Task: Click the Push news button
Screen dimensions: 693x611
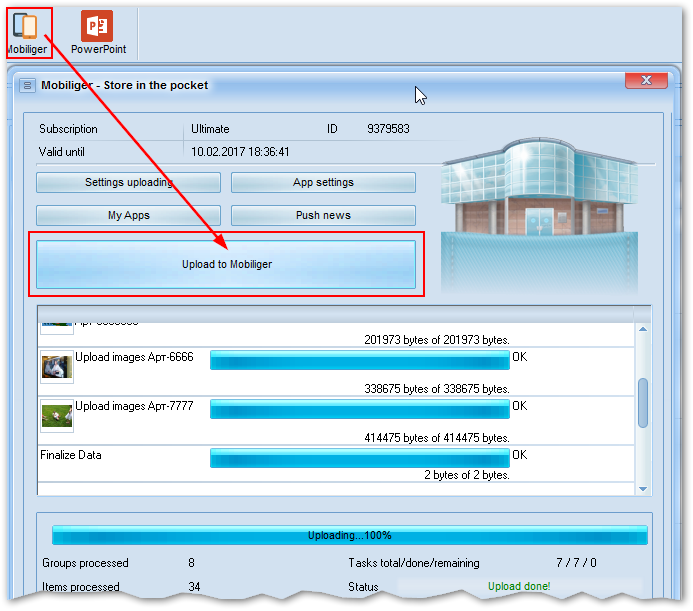Action: (x=323, y=215)
